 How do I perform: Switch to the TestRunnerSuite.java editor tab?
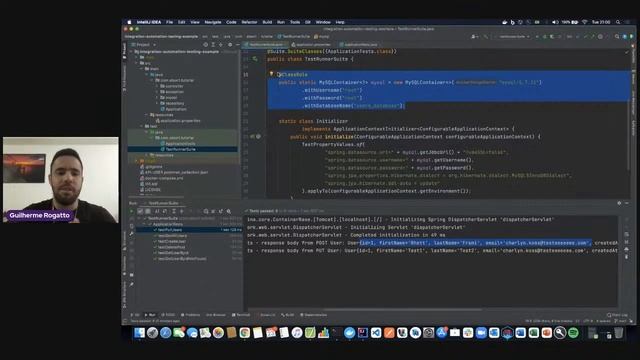coord(265,44)
